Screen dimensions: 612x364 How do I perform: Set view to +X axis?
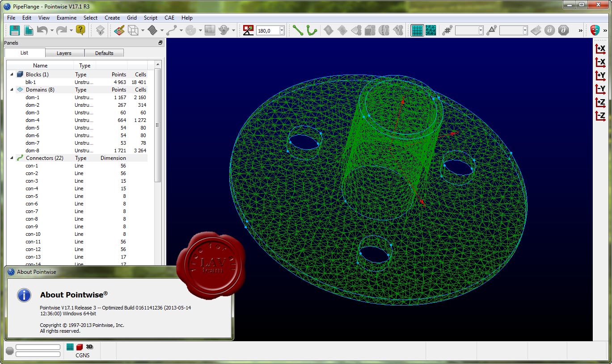600,48
